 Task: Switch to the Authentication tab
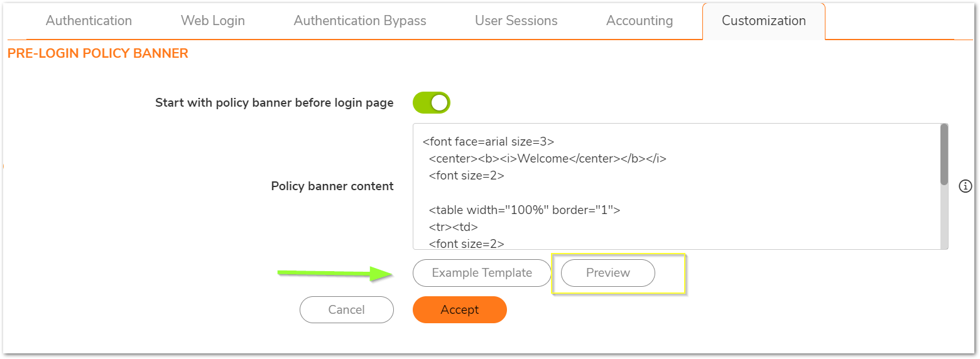click(x=89, y=21)
